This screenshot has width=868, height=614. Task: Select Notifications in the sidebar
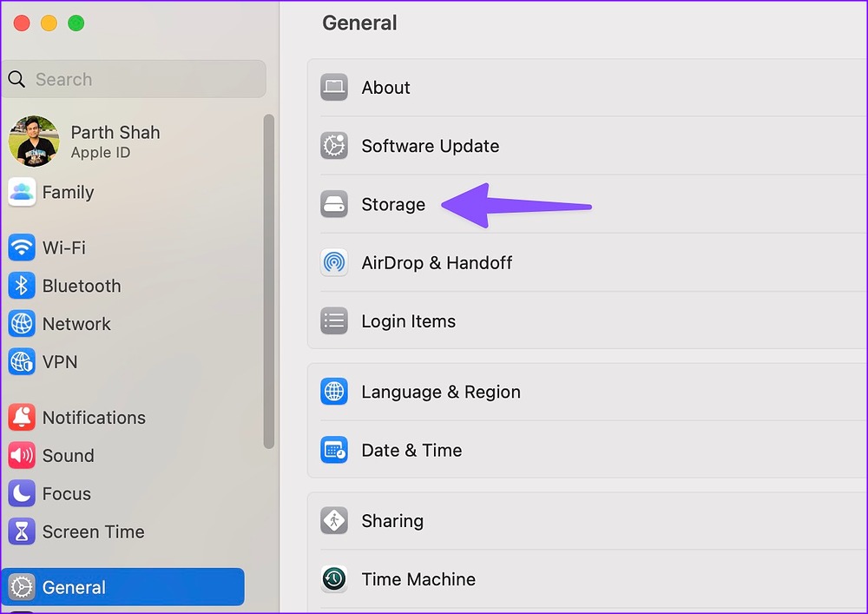point(93,418)
